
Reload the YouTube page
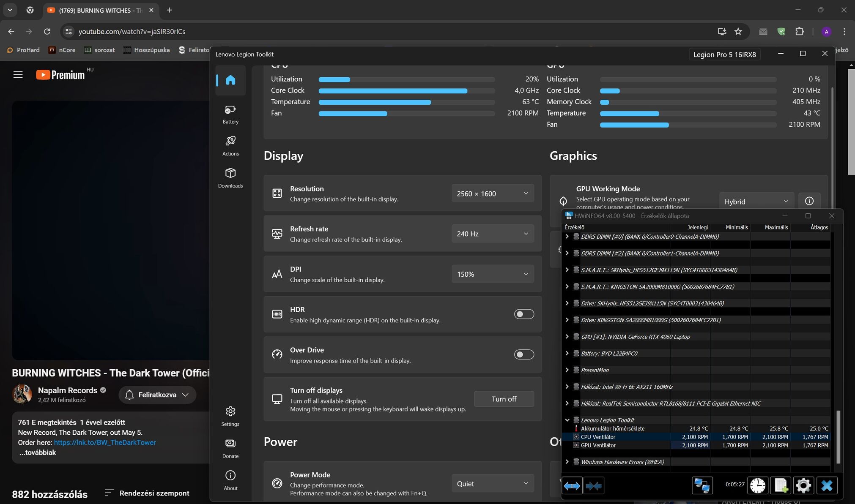47,31
